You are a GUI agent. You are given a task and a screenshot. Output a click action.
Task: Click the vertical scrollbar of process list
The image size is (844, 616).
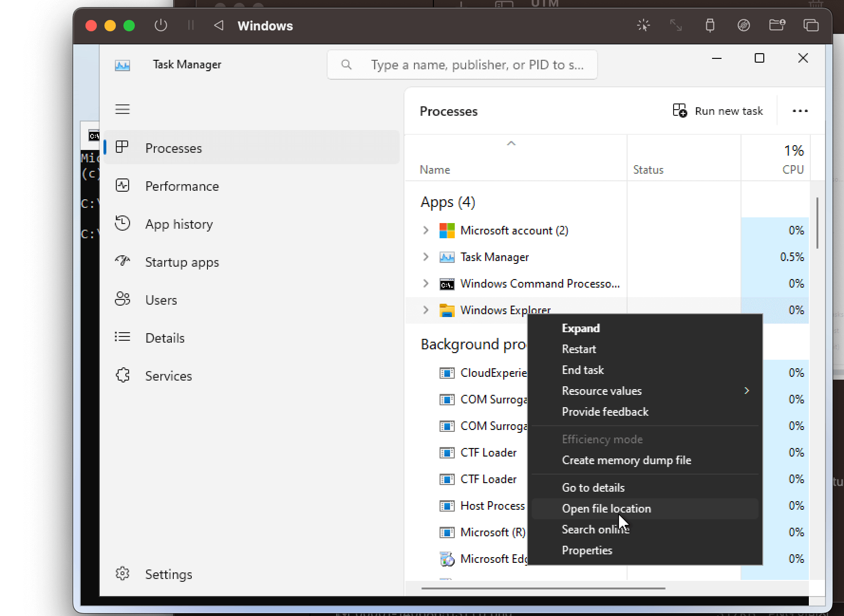[x=817, y=223]
